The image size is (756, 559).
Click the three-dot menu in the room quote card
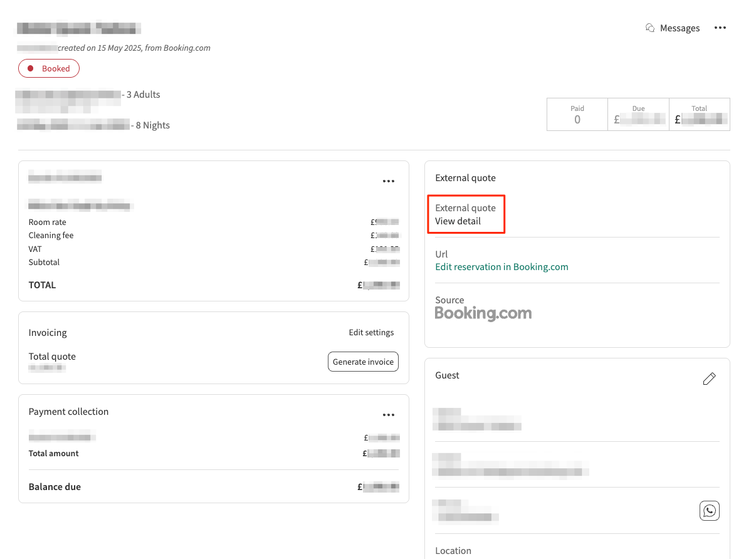tap(389, 181)
